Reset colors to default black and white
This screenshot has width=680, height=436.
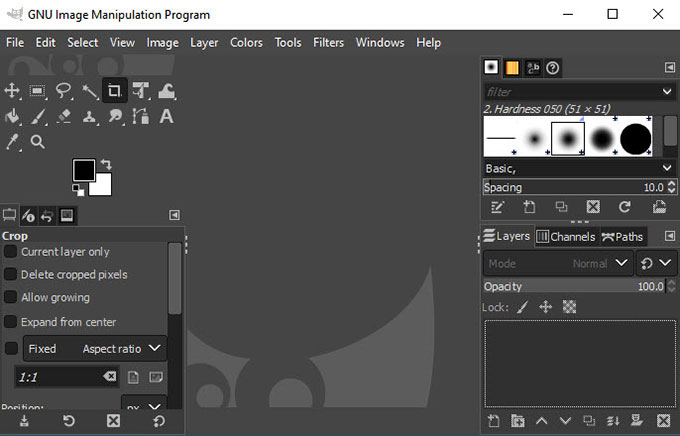pos(78,190)
